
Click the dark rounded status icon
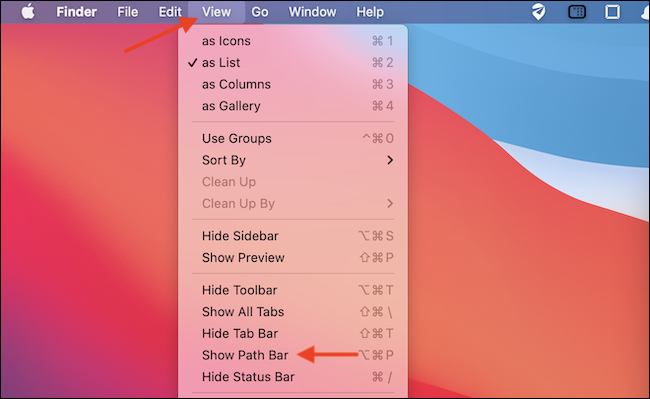pyautogui.click(x=577, y=12)
